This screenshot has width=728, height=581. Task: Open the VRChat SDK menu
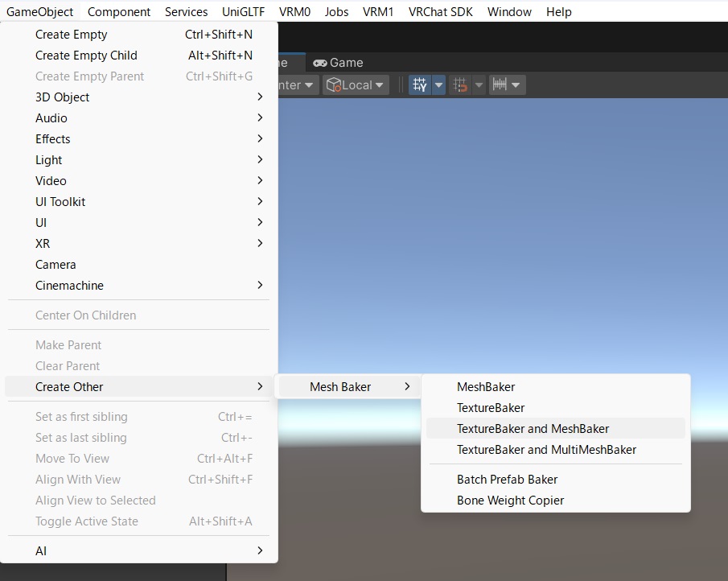coord(441,12)
